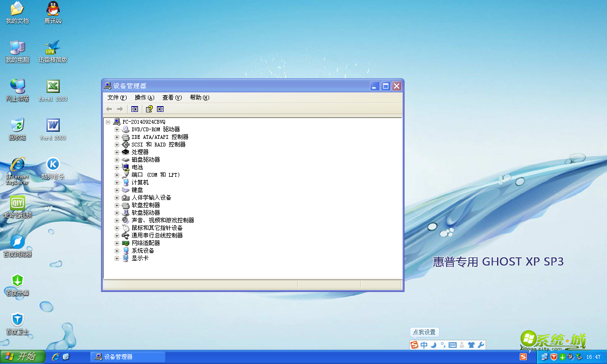Open the speaker icon in system tray
The height and width of the screenshot is (364, 607).
point(570,357)
